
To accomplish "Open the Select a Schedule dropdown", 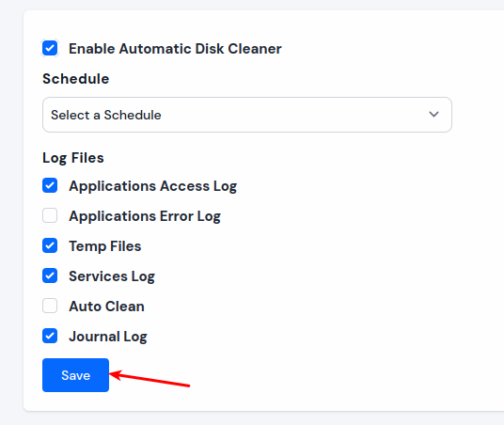I will (247, 115).
